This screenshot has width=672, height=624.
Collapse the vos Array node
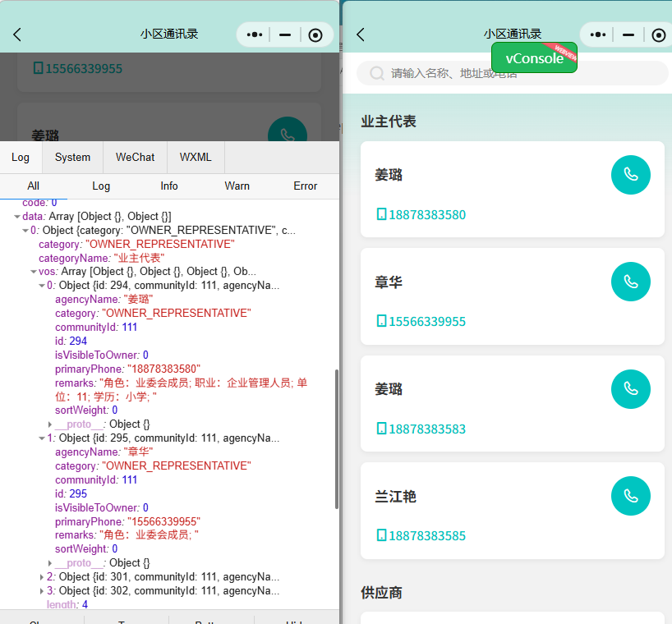pos(33,271)
